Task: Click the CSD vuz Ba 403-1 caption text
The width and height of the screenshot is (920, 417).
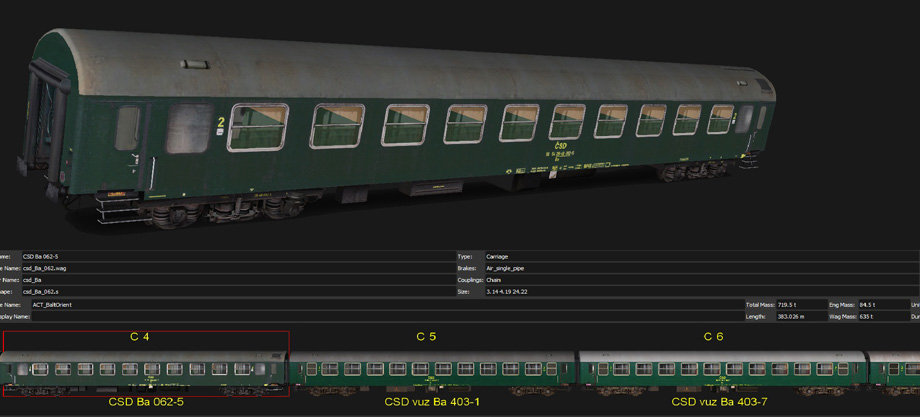Action: coord(432,402)
